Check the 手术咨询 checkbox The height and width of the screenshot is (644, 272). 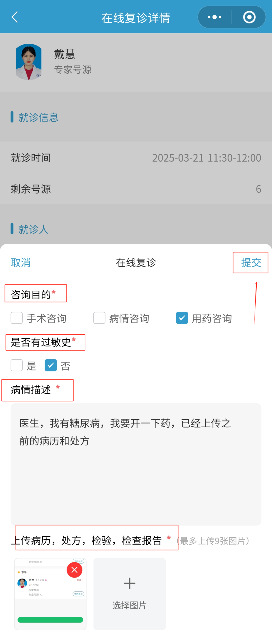click(x=17, y=318)
